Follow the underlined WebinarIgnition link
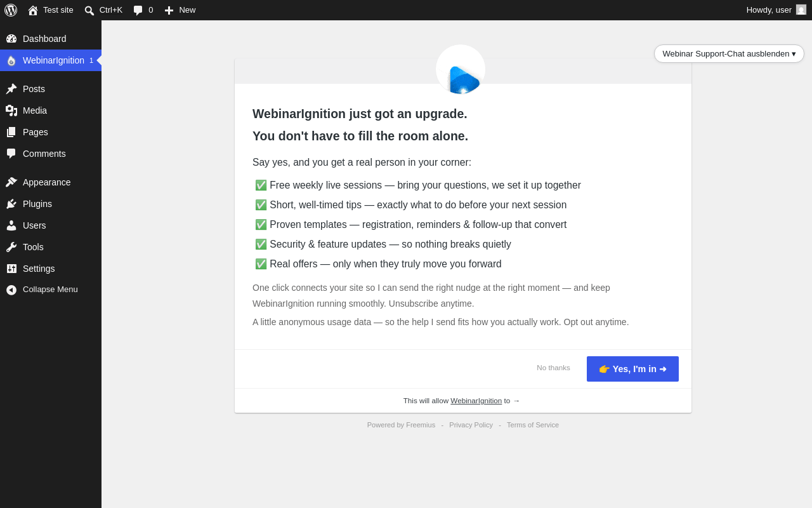This screenshot has height=508, width=812. point(476,401)
